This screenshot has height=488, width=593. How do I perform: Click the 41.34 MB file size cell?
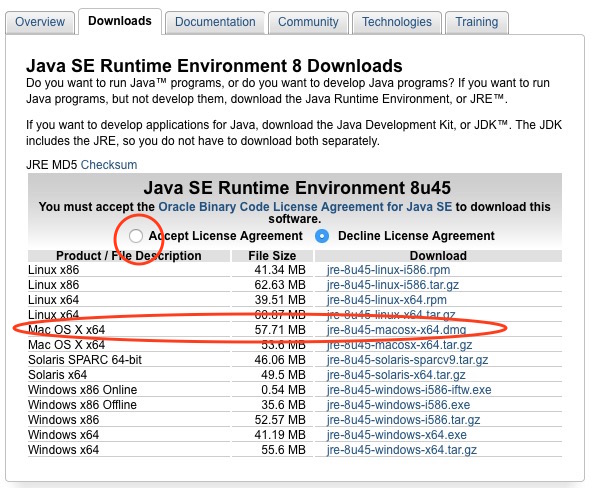point(280,270)
